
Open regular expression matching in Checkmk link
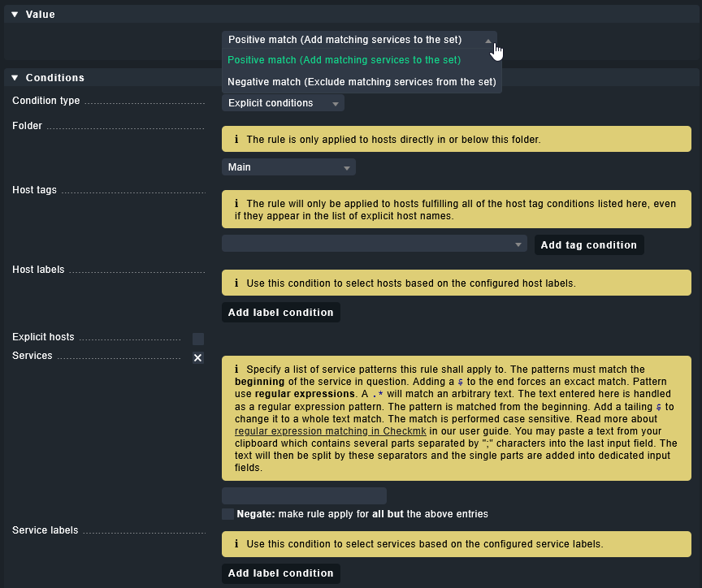click(331, 431)
